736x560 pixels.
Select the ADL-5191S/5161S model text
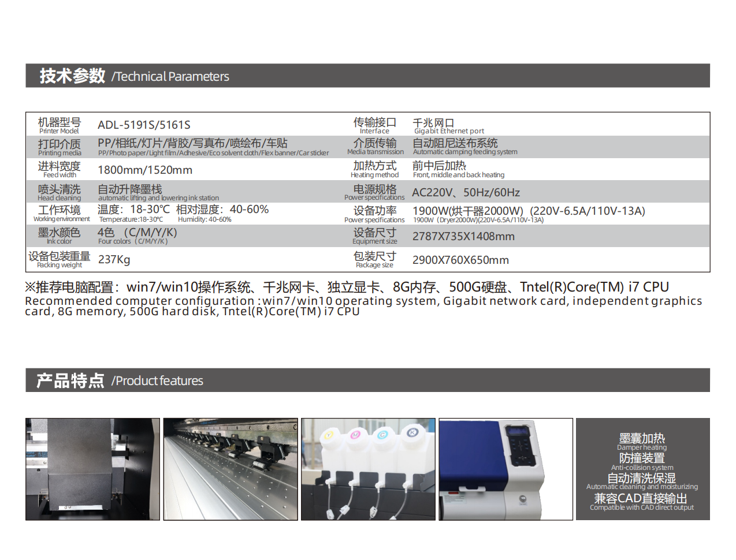[144, 125]
